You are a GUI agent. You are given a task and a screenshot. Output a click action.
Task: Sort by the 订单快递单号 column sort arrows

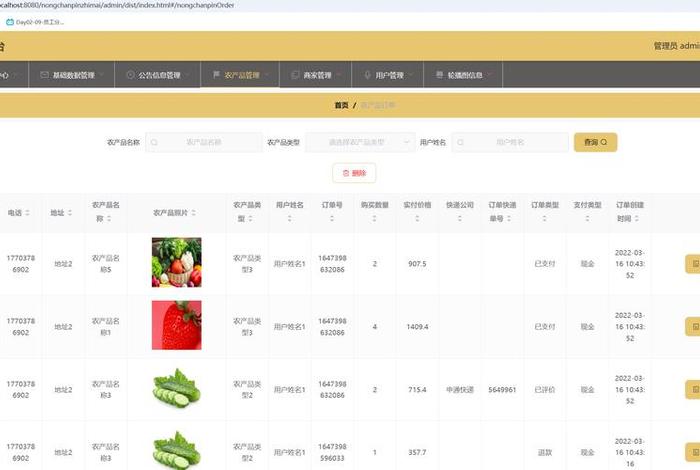(x=508, y=218)
